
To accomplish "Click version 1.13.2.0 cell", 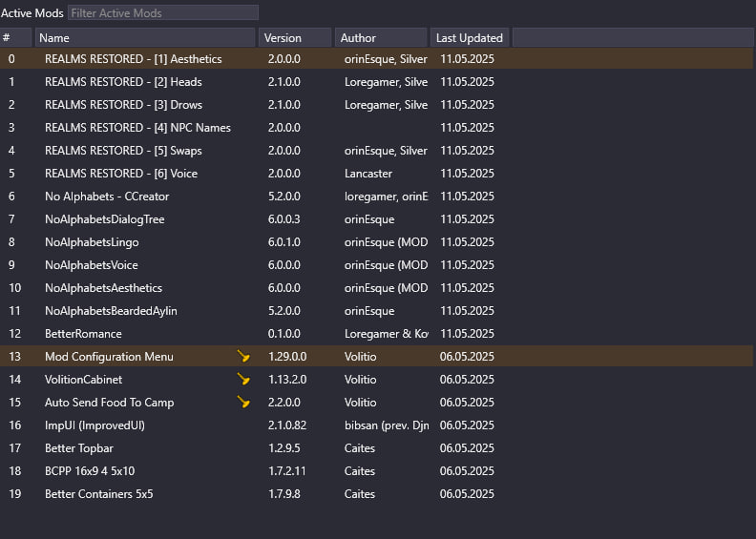I will coord(287,379).
